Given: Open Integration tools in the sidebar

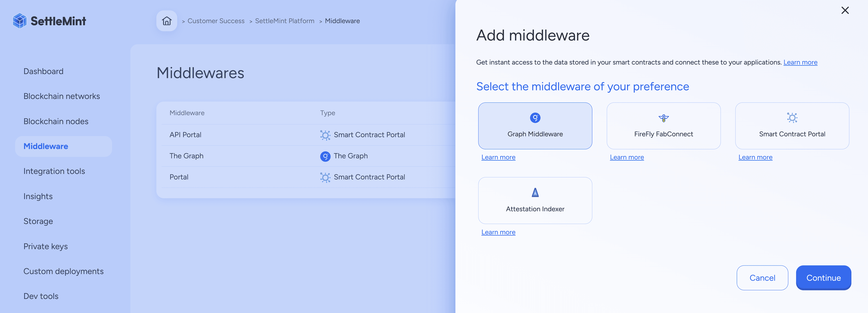Looking at the screenshot, I should click(54, 171).
